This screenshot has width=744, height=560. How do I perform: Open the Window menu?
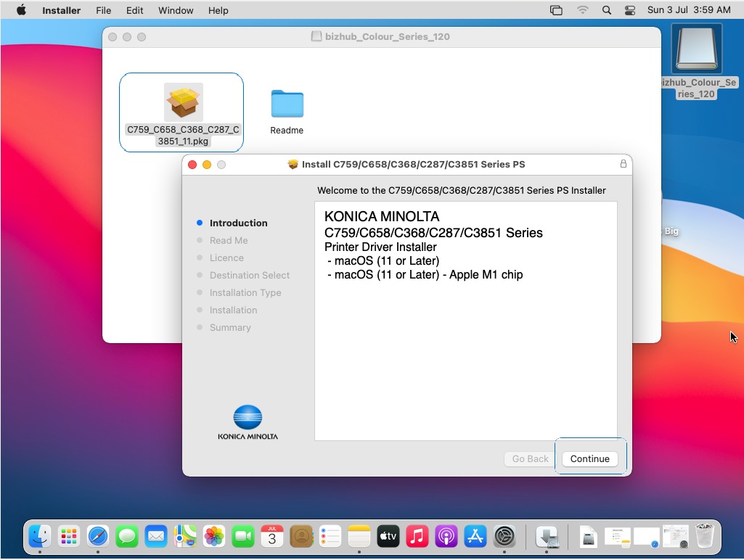coord(176,10)
